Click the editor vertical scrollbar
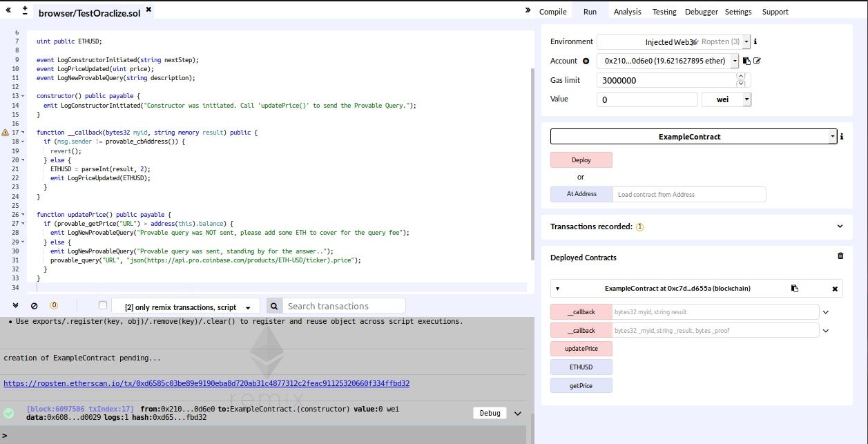The image size is (868, 444). pos(532,164)
